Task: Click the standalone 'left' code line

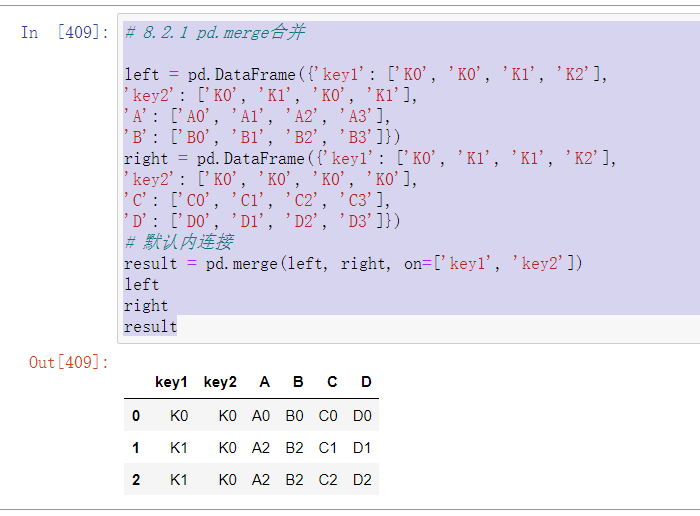Action: (x=142, y=284)
